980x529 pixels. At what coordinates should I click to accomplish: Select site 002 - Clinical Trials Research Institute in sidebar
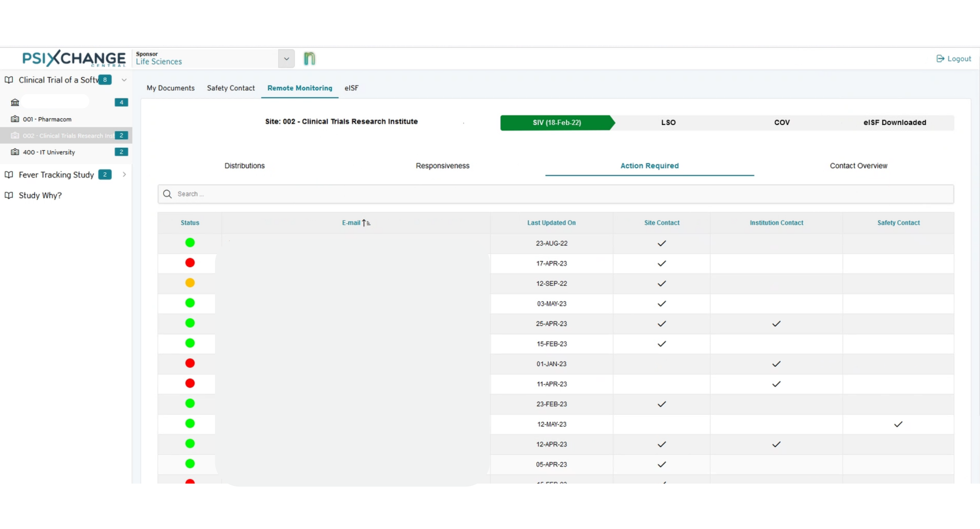point(66,135)
